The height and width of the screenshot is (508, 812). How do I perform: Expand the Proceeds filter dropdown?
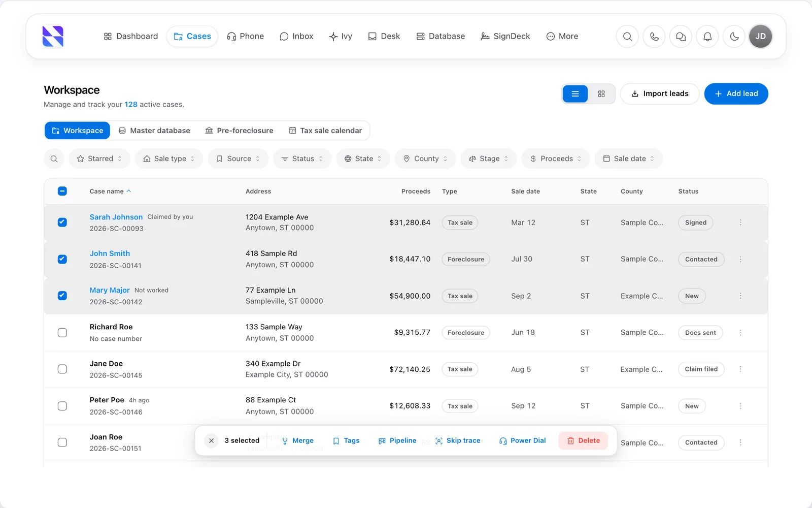tap(556, 158)
